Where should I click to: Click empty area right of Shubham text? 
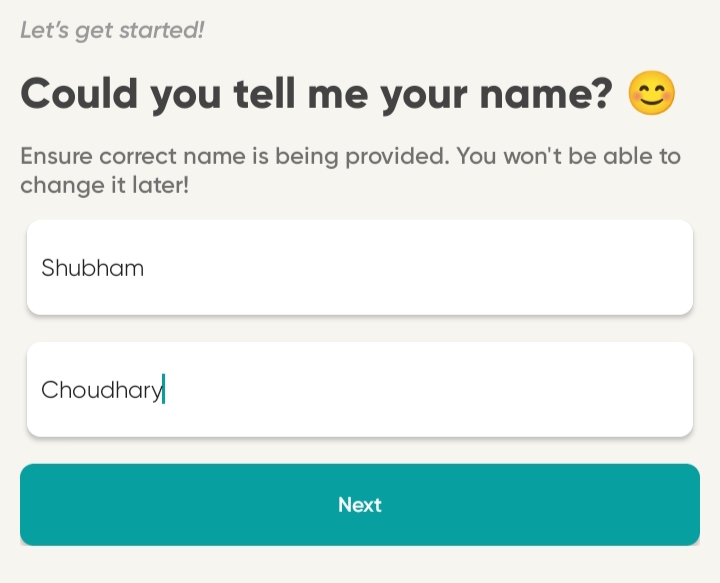pos(418,268)
